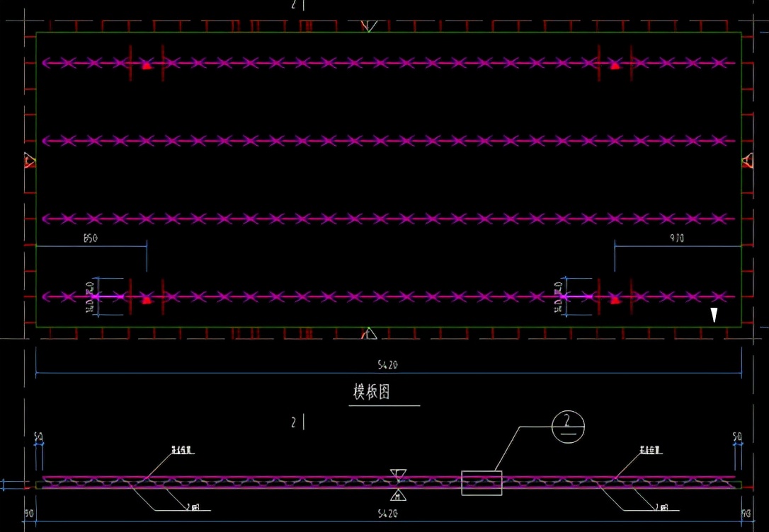
Task: Click the upper-left leader label of the section
Action: coord(183,450)
